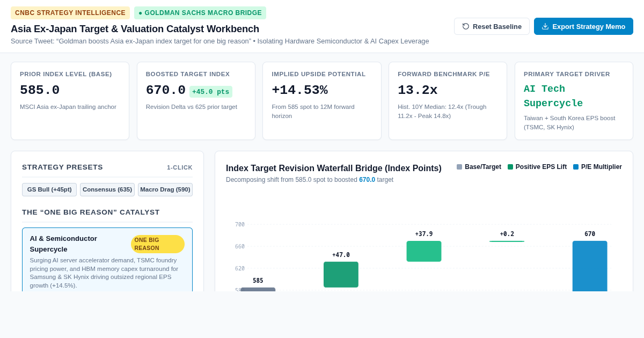Click the 'MSCI Asia ex-Japan trailing anchor' note
Image resolution: width=644 pixels, height=338 pixels.
click(68, 107)
